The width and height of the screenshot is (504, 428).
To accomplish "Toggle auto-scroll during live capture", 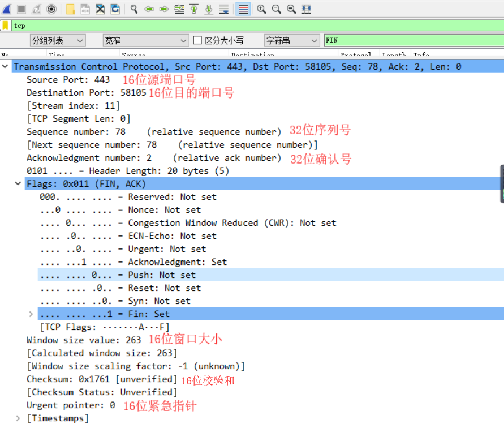I will click(223, 9).
